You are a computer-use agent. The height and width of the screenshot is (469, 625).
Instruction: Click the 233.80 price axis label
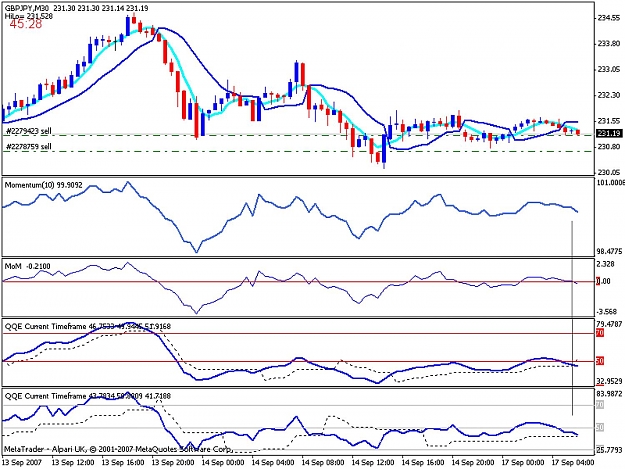[x=609, y=44]
